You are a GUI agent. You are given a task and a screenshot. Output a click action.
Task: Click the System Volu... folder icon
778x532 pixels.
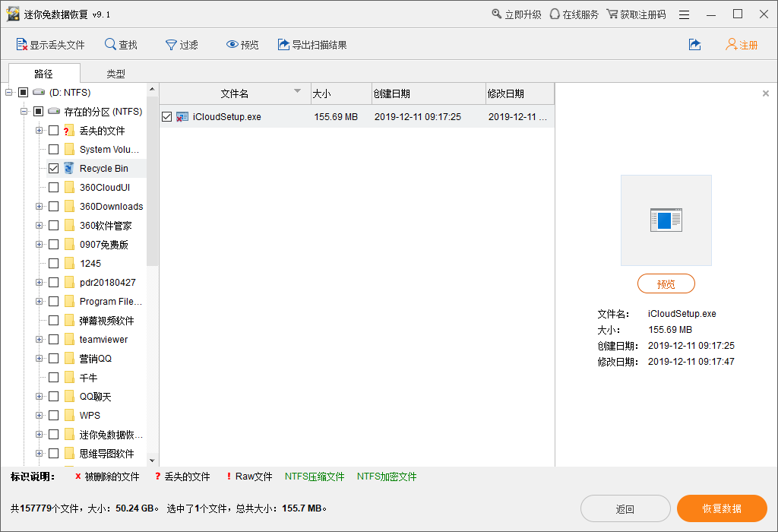click(x=69, y=150)
